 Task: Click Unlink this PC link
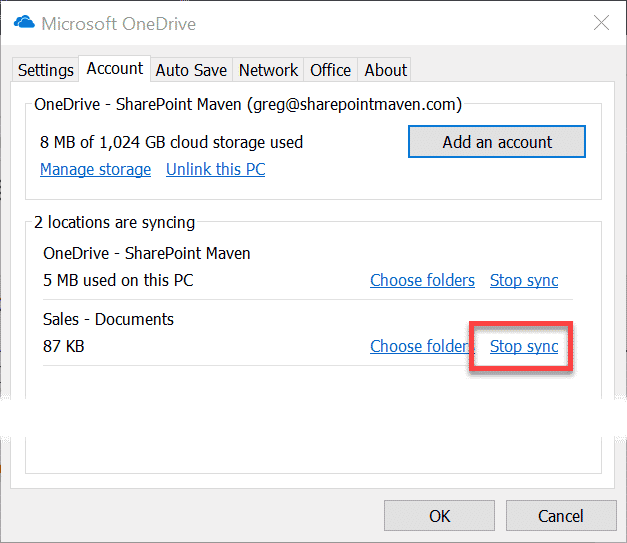pyautogui.click(x=216, y=170)
